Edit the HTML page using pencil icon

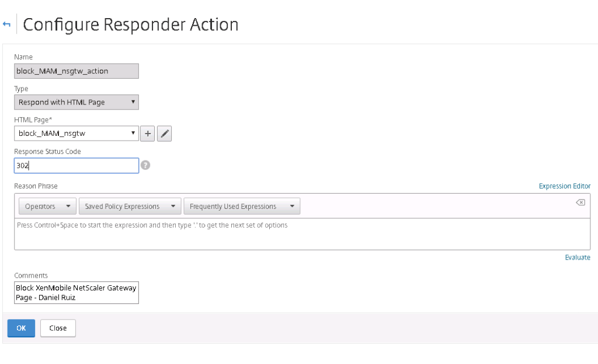click(x=164, y=133)
